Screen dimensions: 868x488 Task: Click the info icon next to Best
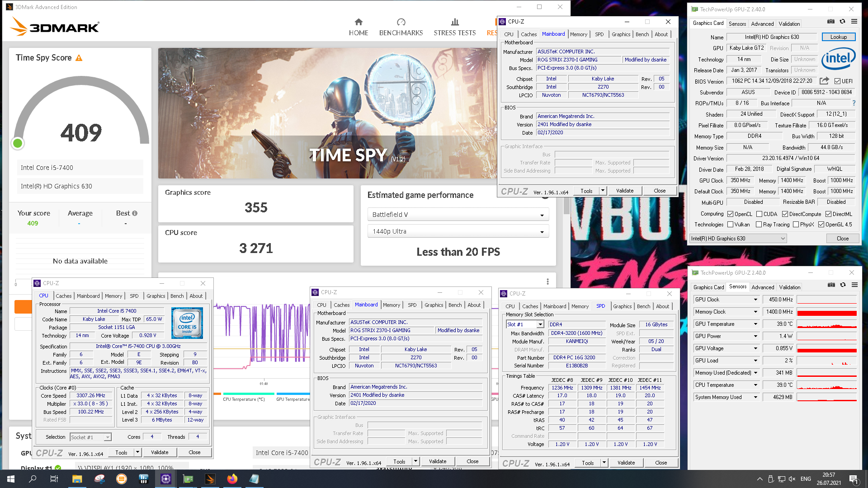(x=135, y=213)
